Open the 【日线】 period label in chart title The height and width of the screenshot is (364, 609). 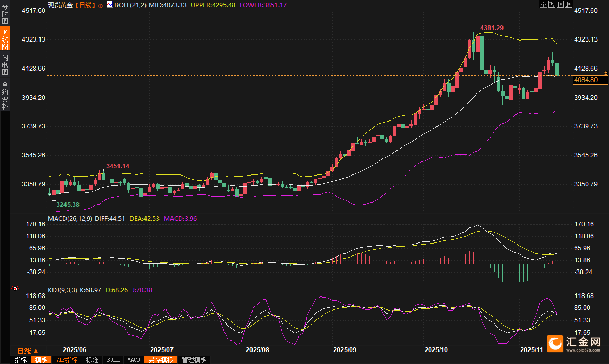coord(85,5)
